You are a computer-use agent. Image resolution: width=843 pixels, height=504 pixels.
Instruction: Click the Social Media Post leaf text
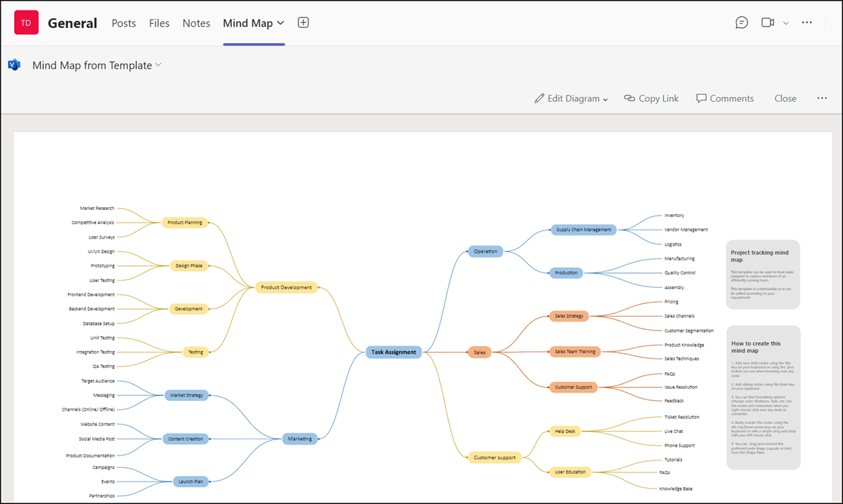97,439
